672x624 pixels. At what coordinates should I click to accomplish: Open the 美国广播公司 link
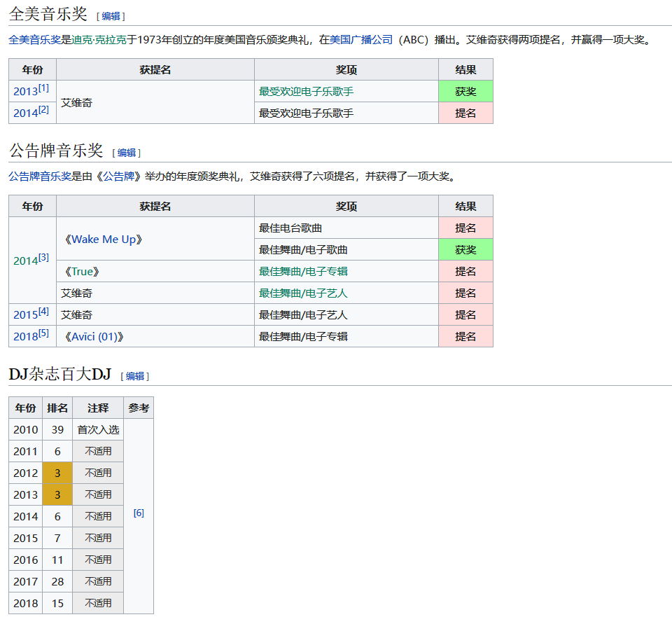pos(361,40)
